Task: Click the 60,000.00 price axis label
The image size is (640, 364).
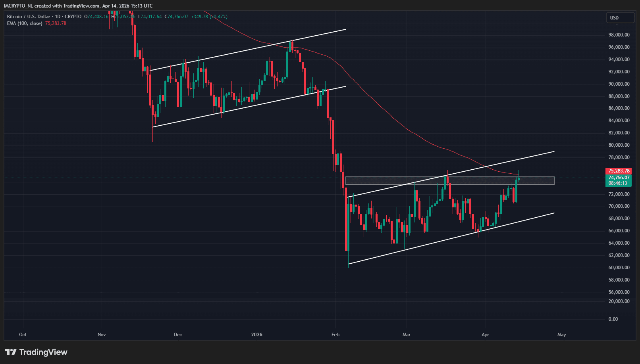Action: click(x=619, y=268)
